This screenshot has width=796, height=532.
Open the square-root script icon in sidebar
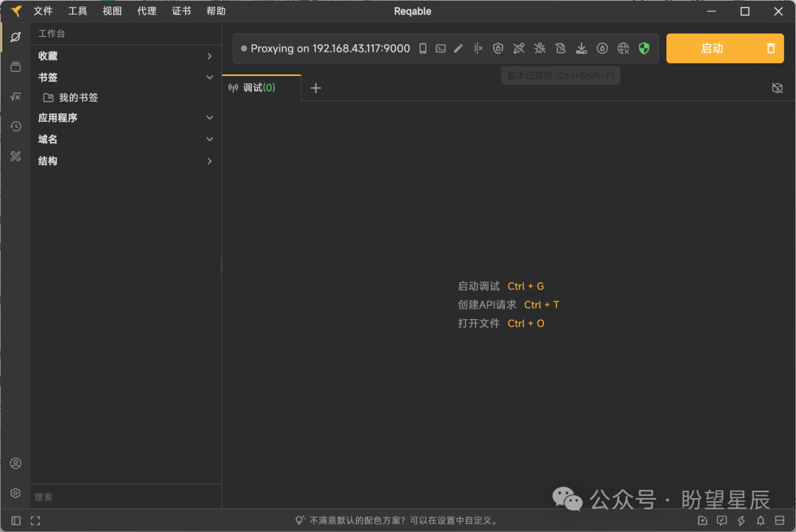[15, 97]
